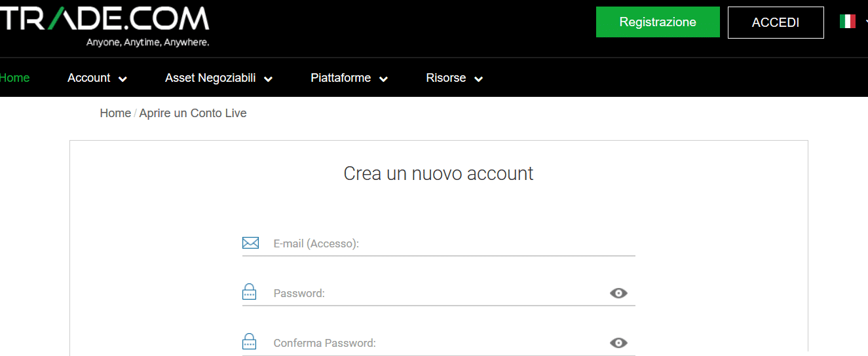
Task: Click the Aprire un Conto Live breadcrumb
Action: tap(193, 113)
